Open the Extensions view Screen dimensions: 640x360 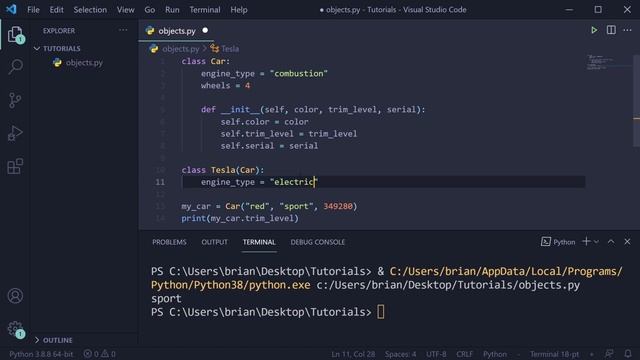(x=15, y=166)
